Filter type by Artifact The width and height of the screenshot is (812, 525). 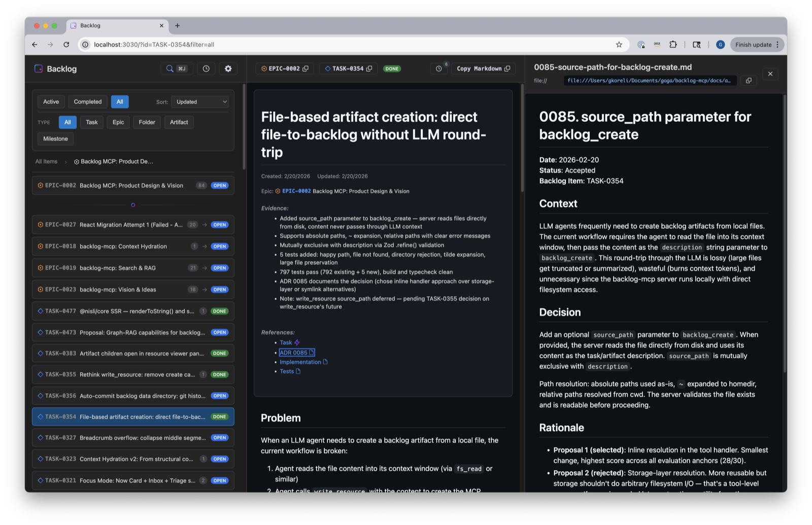coord(179,122)
